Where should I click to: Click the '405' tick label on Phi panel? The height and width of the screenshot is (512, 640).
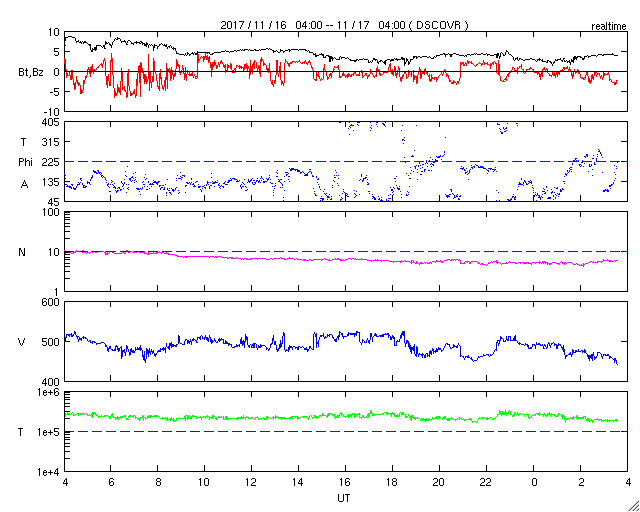51,122
